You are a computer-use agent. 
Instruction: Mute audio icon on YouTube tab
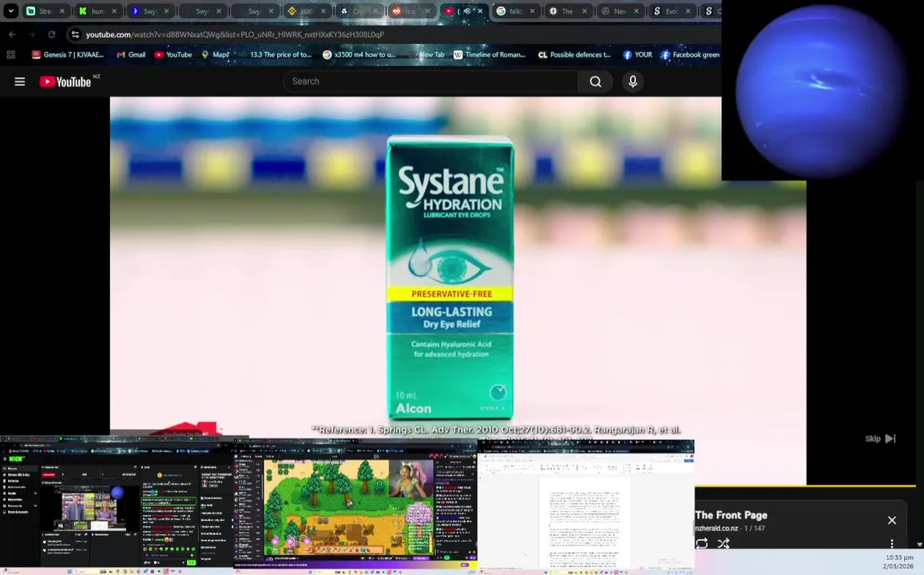(x=467, y=10)
